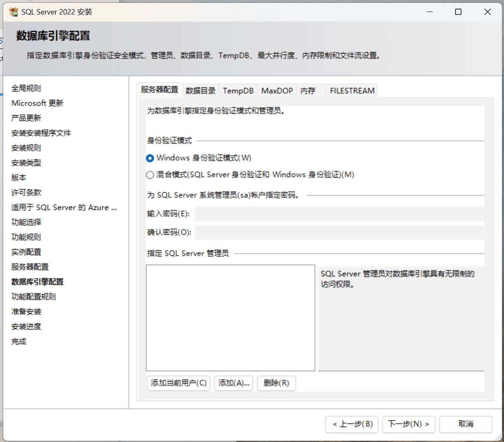The width and height of the screenshot is (504, 442).
Task: Click 准备安装 step in sidebar
Action: coord(26,311)
